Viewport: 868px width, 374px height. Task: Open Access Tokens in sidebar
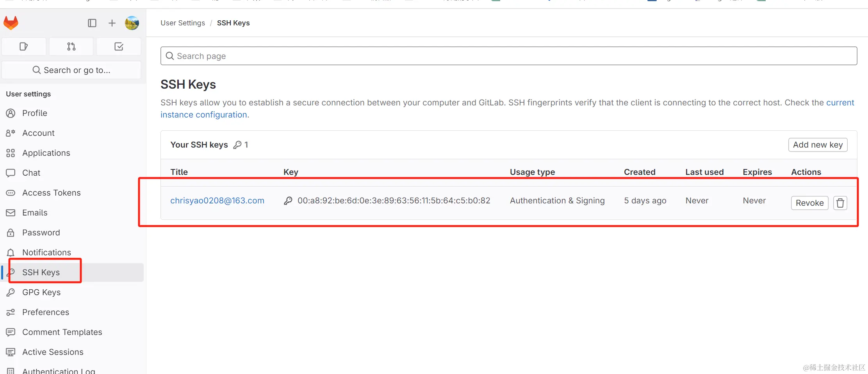[x=73, y=193]
